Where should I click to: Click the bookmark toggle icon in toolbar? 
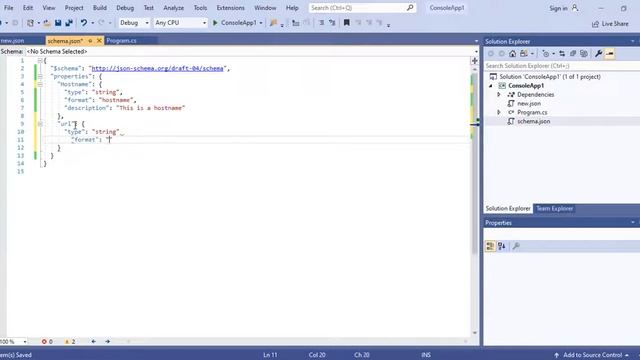click(347, 23)
